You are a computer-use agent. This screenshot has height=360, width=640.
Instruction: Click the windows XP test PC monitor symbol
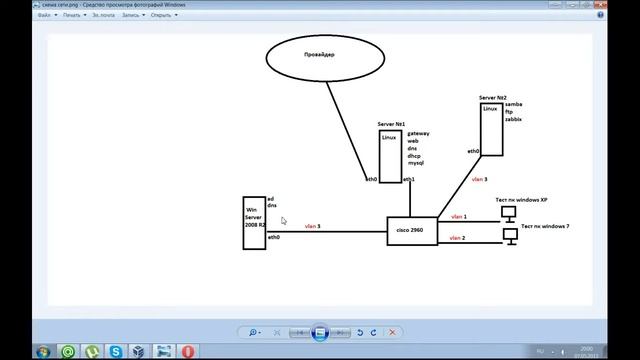pos(509,214)
